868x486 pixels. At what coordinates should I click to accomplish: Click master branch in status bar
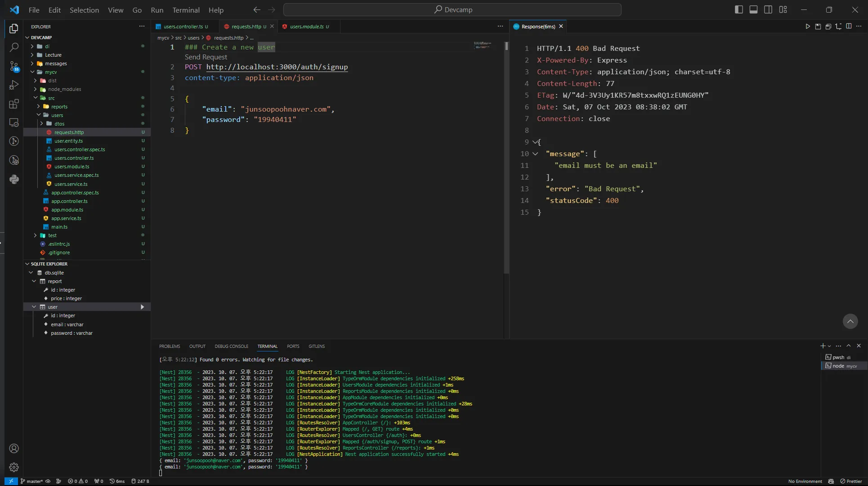[34, 481]
